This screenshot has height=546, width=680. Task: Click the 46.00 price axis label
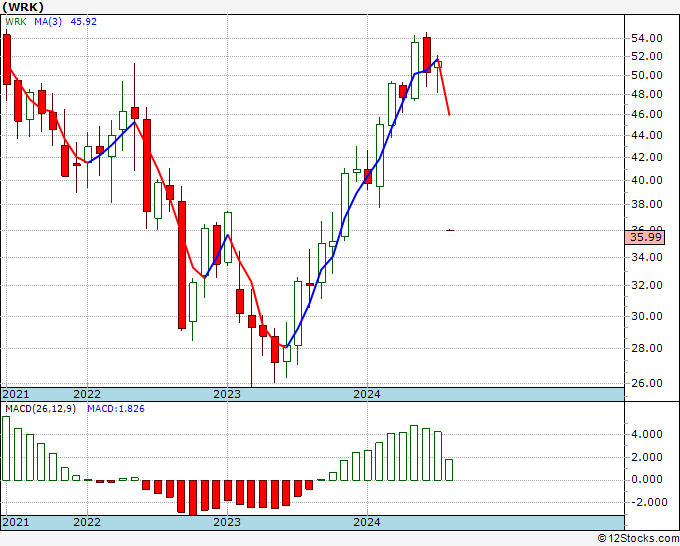(x=647, y=114)
